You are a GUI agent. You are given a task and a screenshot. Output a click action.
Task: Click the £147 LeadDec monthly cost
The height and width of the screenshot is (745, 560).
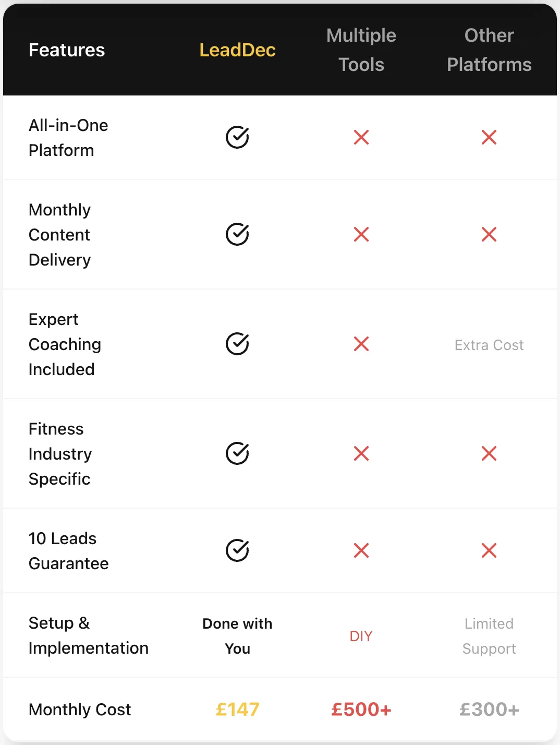(x=237, y=710)
